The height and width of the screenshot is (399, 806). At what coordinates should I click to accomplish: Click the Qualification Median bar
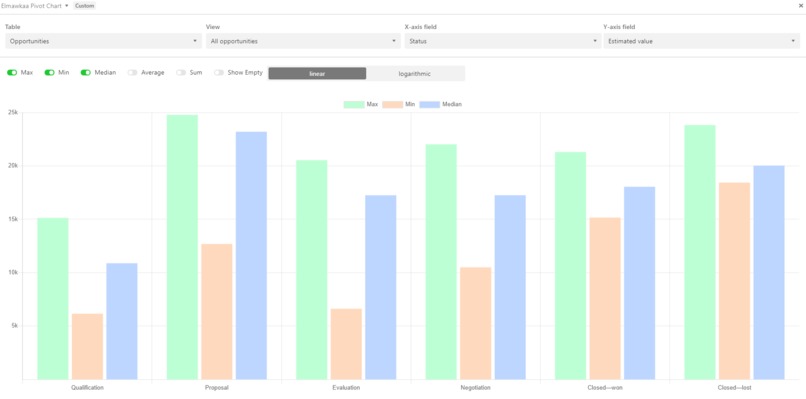point(122,321)
